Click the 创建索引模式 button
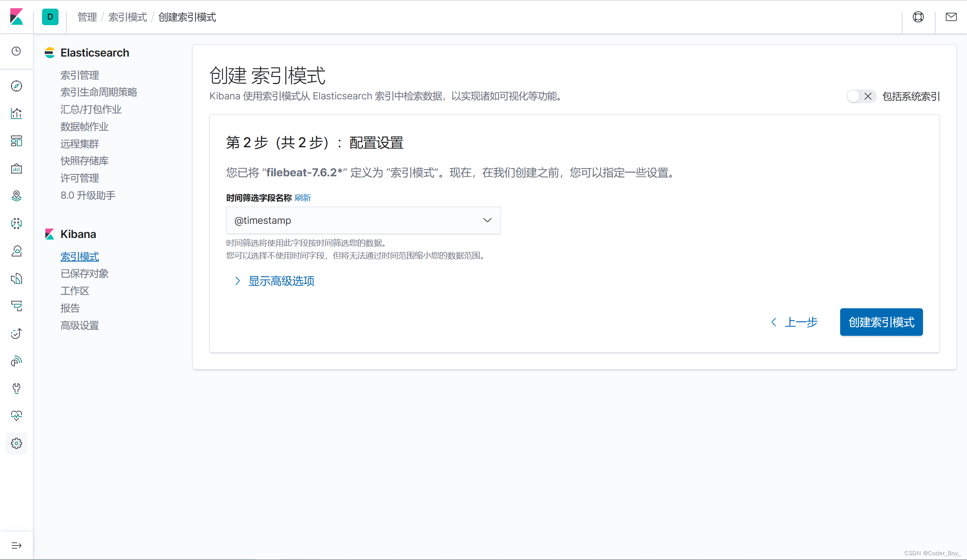967x560 pixels. point(881,322)
